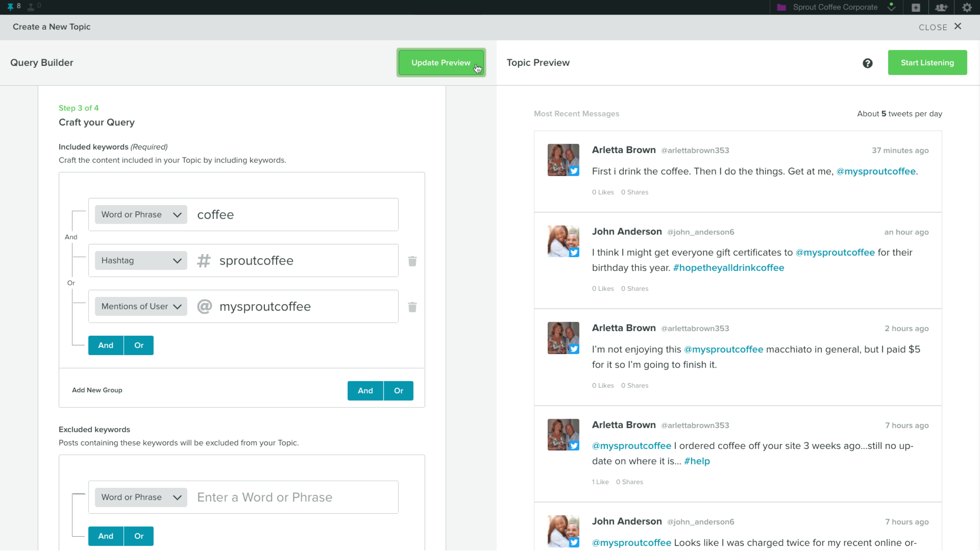The height and width of the screenshot is (551, 980).
Task: Click Or under excluded keywords
Action: (139, 536)
